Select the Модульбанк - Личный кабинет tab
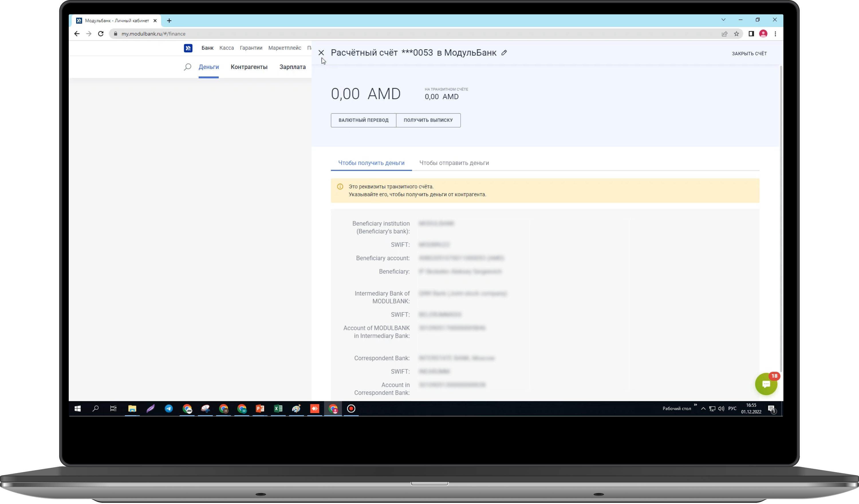Screen dimensions: 859x504 [x=117, y=21]
